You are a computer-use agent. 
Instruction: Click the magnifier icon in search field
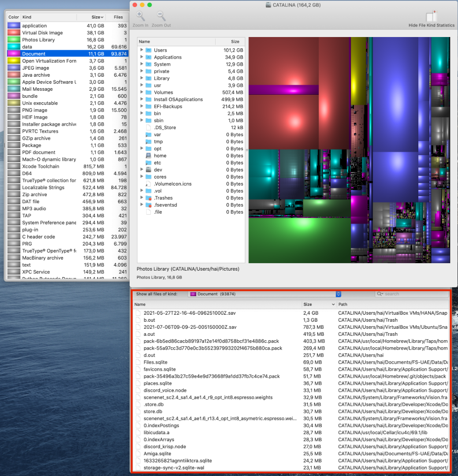[x=380, y=294]
